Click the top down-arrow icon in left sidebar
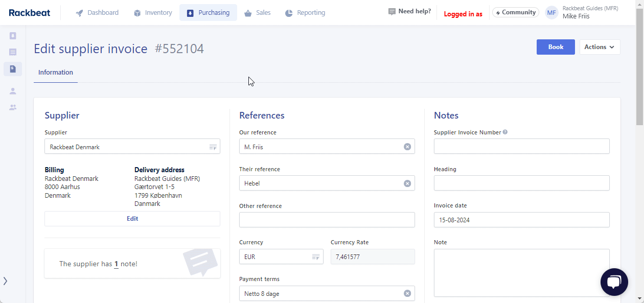644x303 pixels. point(13,36)
